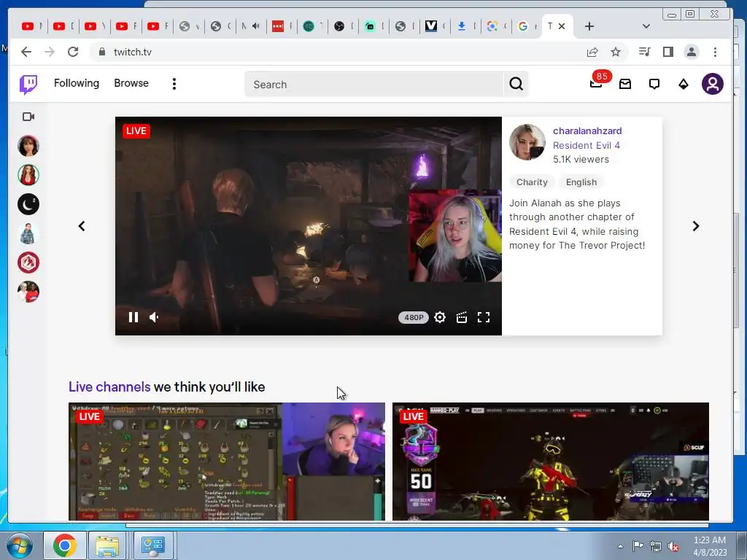Open the media controls icon in Chrome toolbar
The height and width of the screenshot is (560, 747).
click(x=645, y=52)
